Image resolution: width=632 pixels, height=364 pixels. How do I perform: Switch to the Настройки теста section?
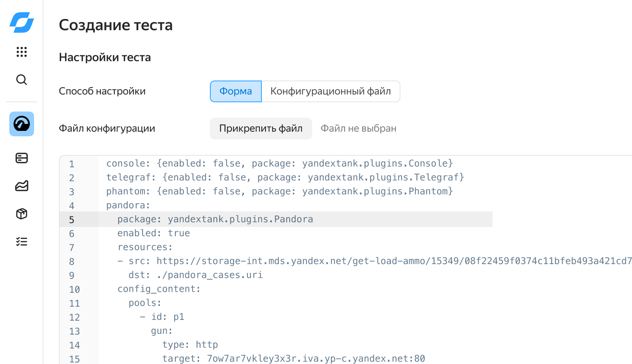105,57
